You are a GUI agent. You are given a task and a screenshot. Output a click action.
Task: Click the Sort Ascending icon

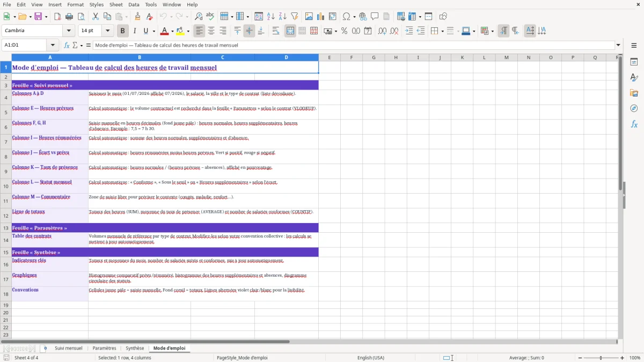271,17
